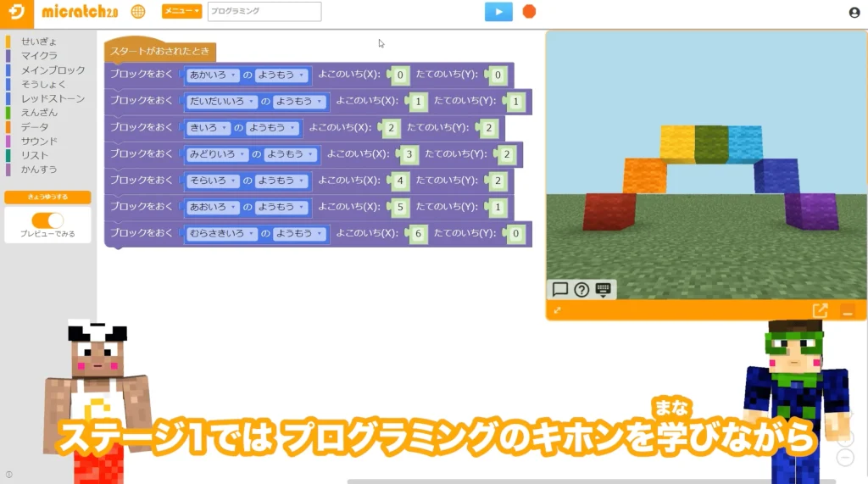Click the スタートがおされたとき hat block
This screenshot has width=868, height=484.
tap(159, 51)
